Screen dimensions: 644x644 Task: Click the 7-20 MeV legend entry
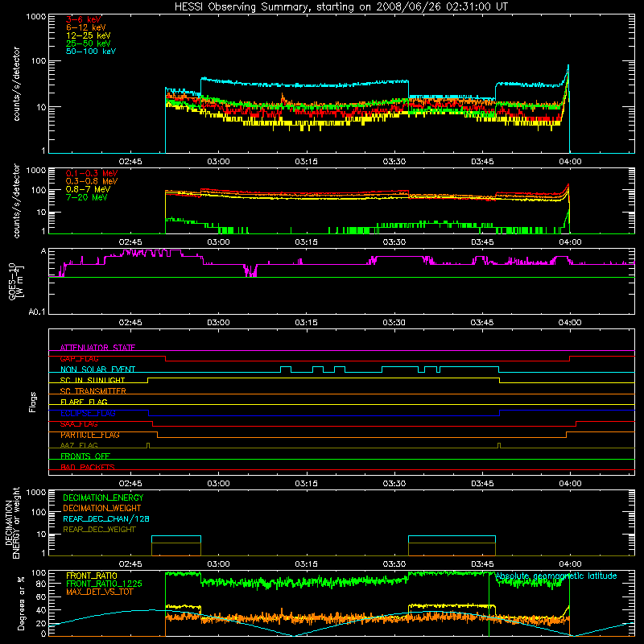[86, 197]
